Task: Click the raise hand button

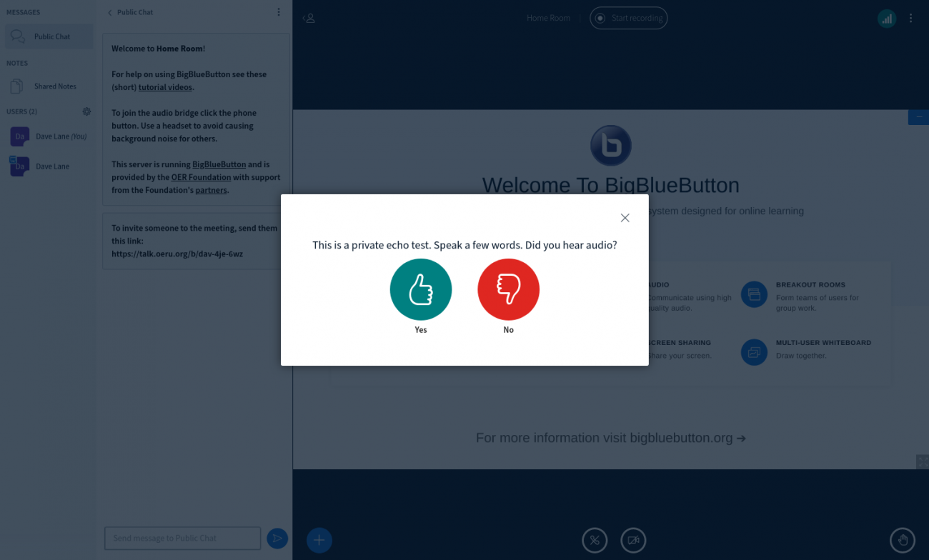Action: 903,540
